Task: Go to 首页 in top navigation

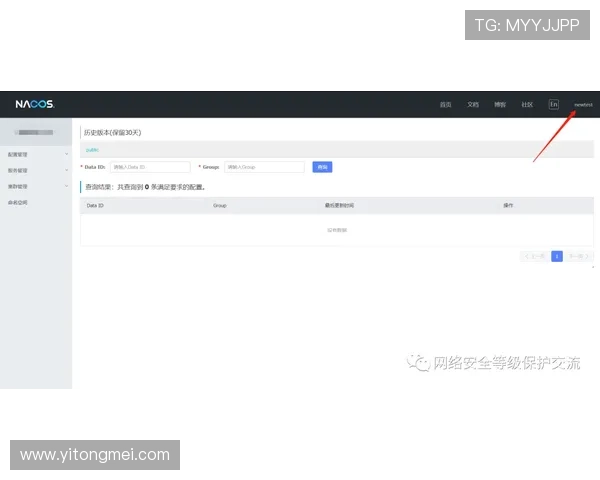Action: tap(446, 104)
